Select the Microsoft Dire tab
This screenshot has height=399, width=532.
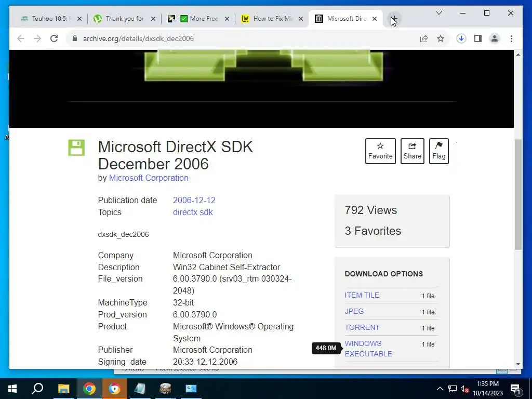346,19
